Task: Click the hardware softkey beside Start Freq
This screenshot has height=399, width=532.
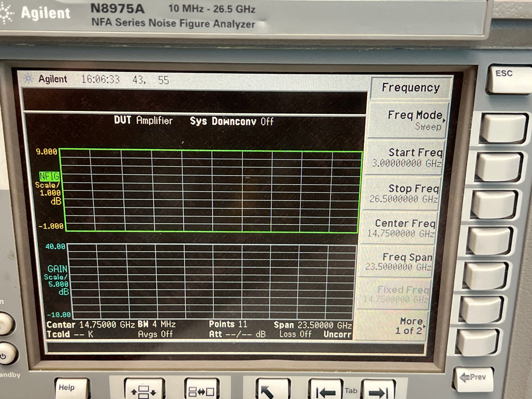Action: click(x=499, y=167)
